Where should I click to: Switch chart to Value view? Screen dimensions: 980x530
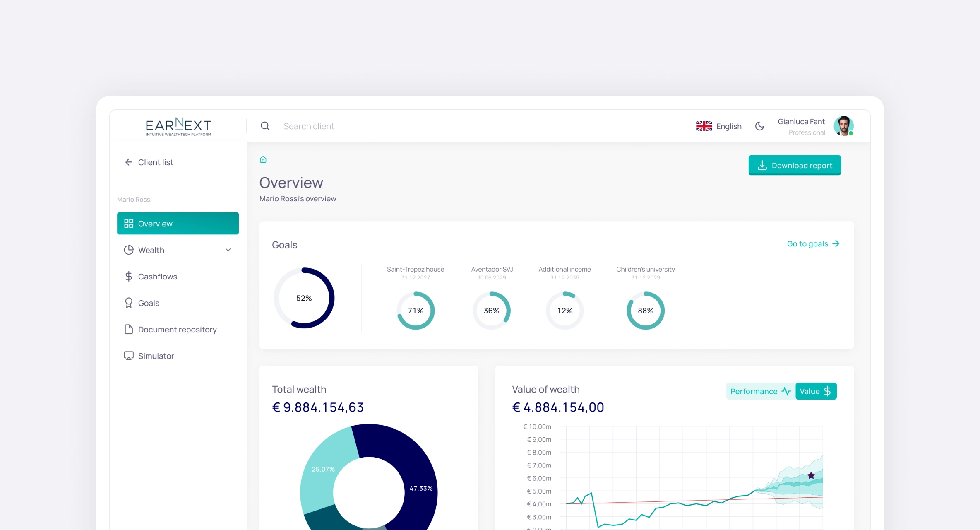(x=815, y=391)
